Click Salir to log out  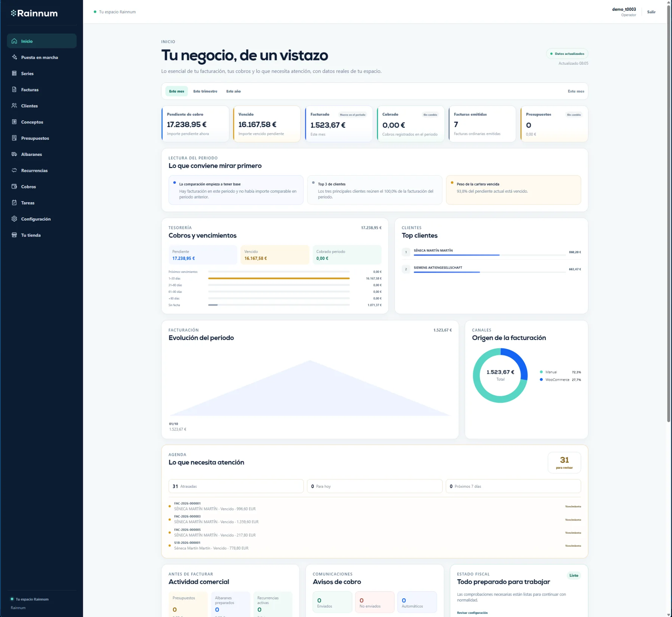[x=651, y=12]
